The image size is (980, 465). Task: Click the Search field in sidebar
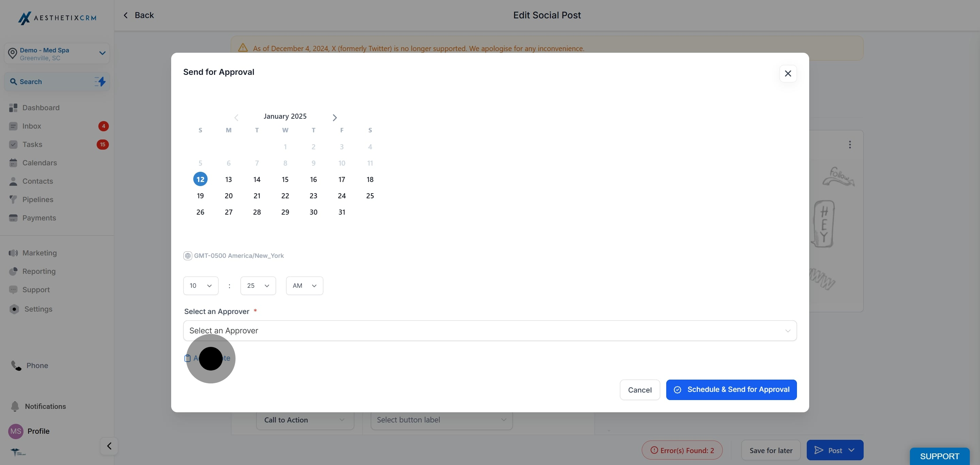[49, 82]
